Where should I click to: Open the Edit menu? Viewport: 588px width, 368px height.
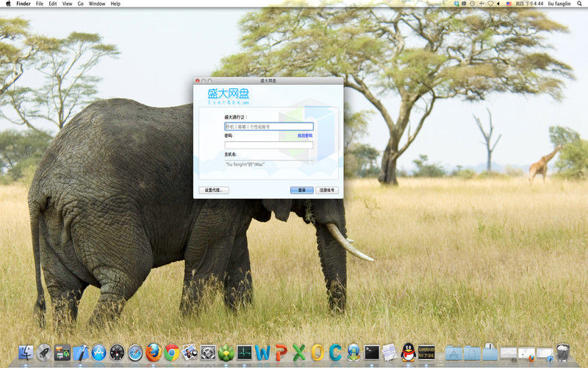(x=53, y=4)
